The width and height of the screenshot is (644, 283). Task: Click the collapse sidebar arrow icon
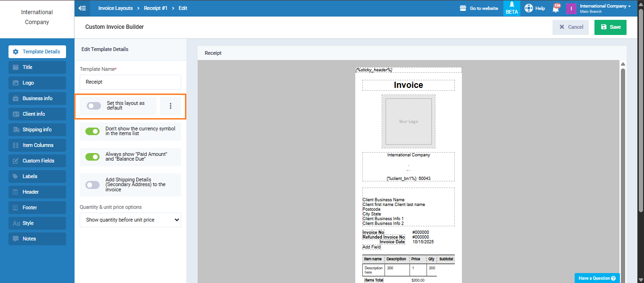click(83, 8)
